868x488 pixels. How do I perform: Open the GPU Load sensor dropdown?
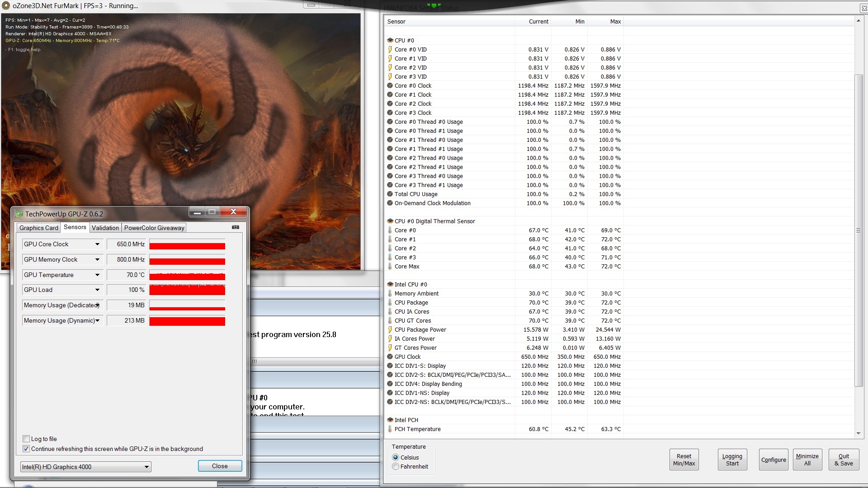point(97,290)
